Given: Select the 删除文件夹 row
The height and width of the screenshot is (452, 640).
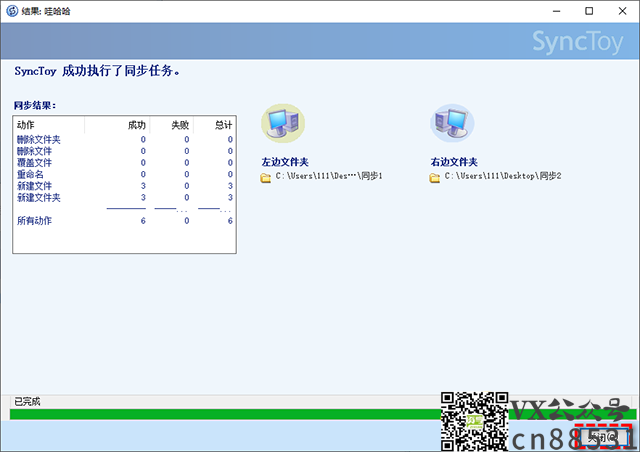Looking at the screenshot, I should click(124, 140).
